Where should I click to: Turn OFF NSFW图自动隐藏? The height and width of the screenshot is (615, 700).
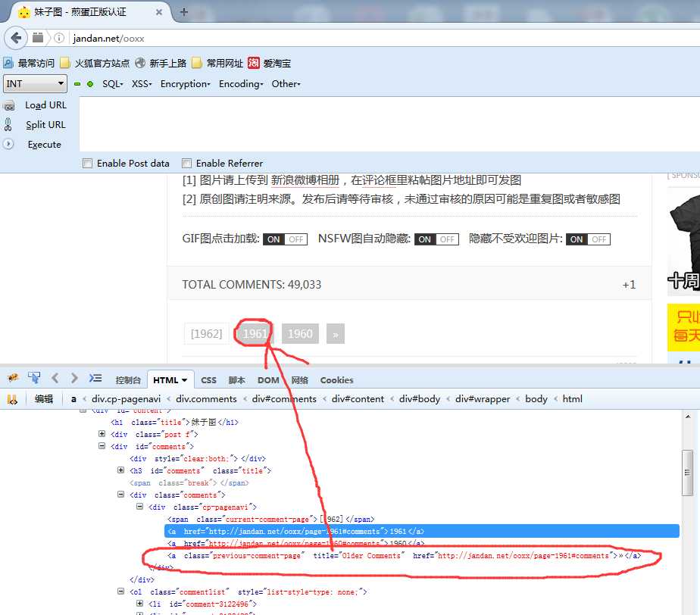point(447,239)
